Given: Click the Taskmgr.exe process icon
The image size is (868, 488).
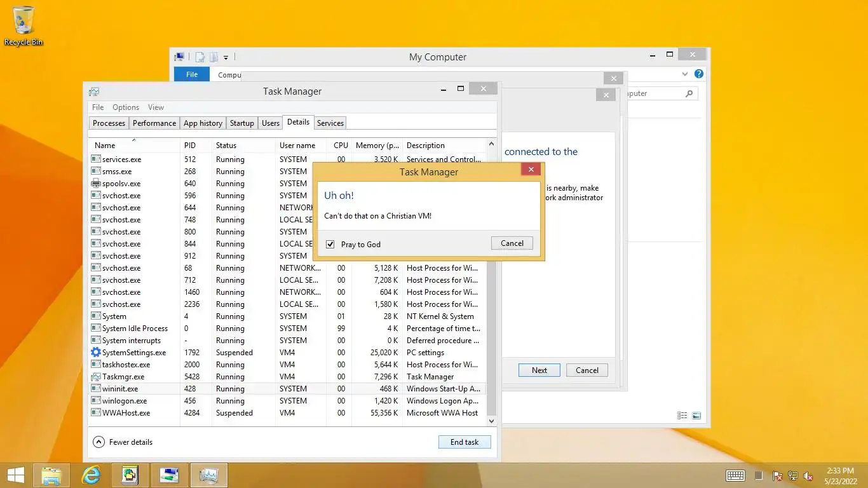Looking at the screenshot, I should (96, 377).
